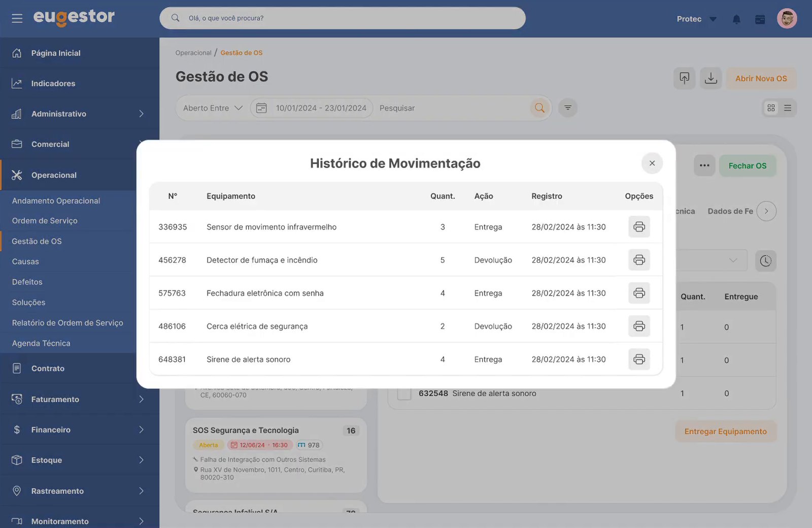Viewport: 812px width, 528px height.
Task: Switch to list view layout
Action: [x=788, y=108]
